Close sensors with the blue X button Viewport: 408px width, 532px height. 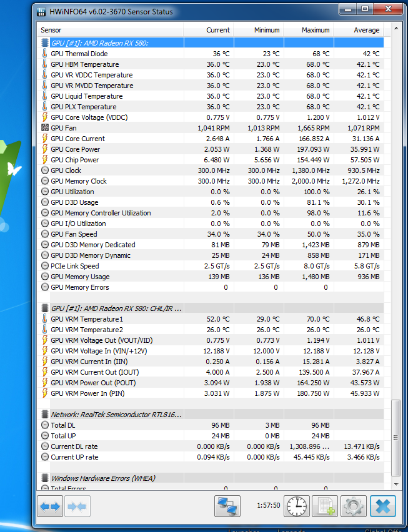pos(383,506)
